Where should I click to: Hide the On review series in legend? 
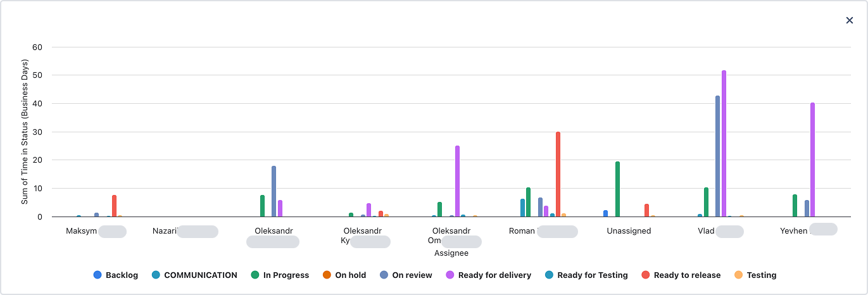click(x=406, y=275)
